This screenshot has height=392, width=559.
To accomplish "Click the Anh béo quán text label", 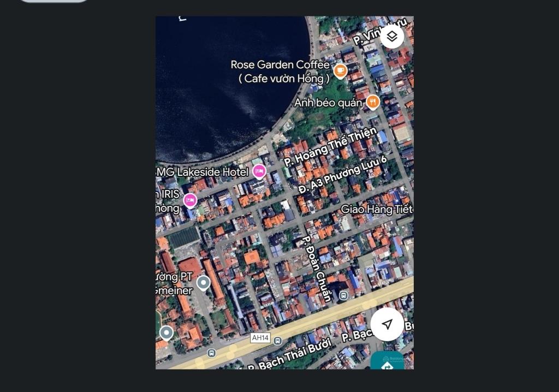I will point(328,103).
